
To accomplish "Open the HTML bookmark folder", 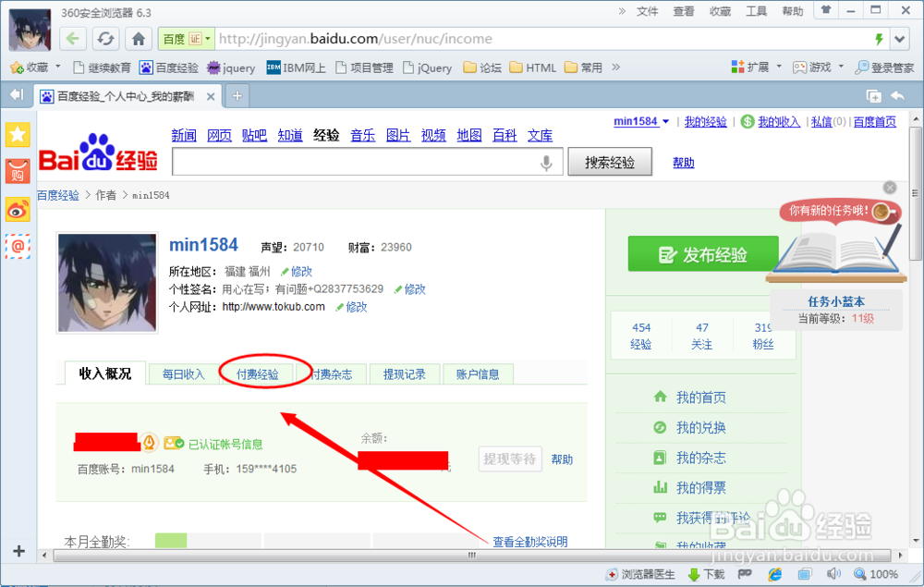I will click(x=533, y=67).
